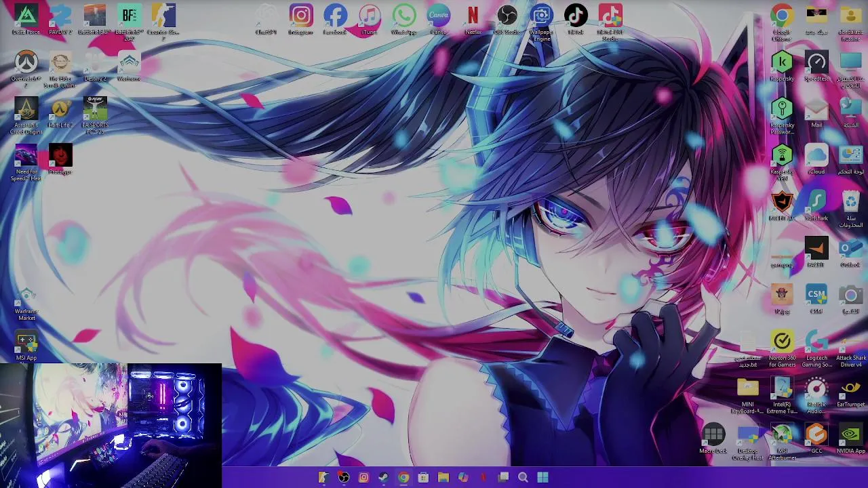Select the Half-Life 2 icon
The image size is (868, 488).
(60, 113)
